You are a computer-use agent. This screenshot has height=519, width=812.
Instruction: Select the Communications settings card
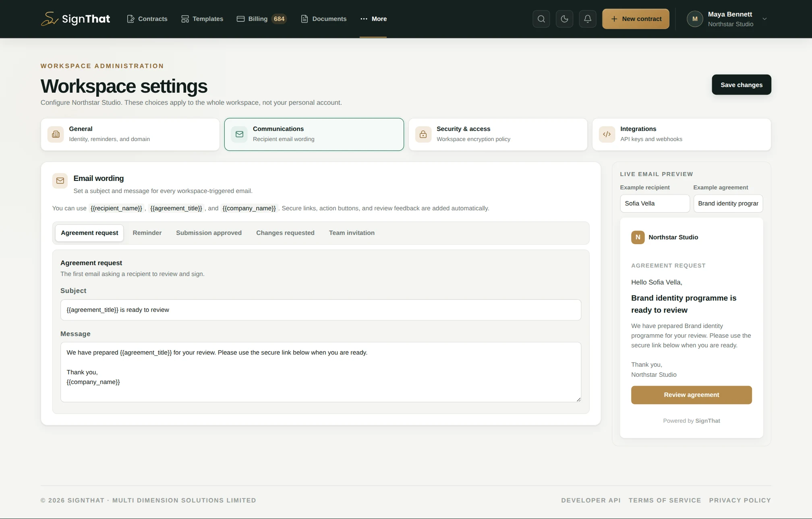314,134
